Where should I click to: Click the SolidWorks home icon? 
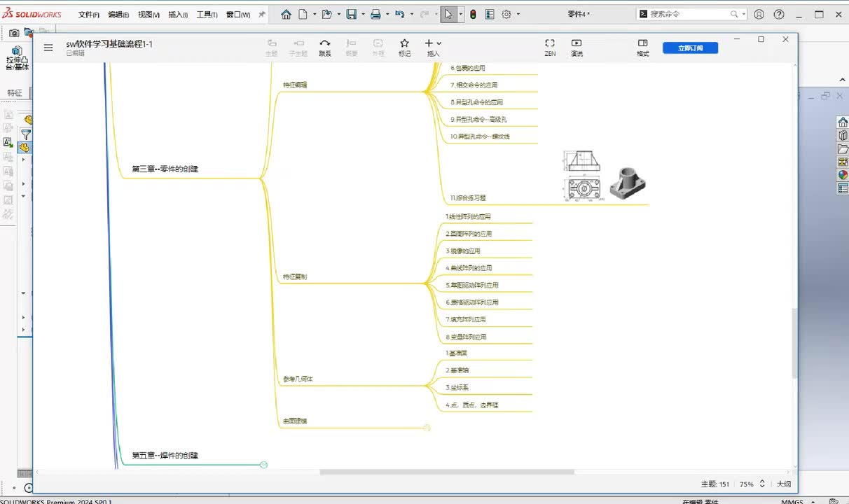[x=287, y=14]
